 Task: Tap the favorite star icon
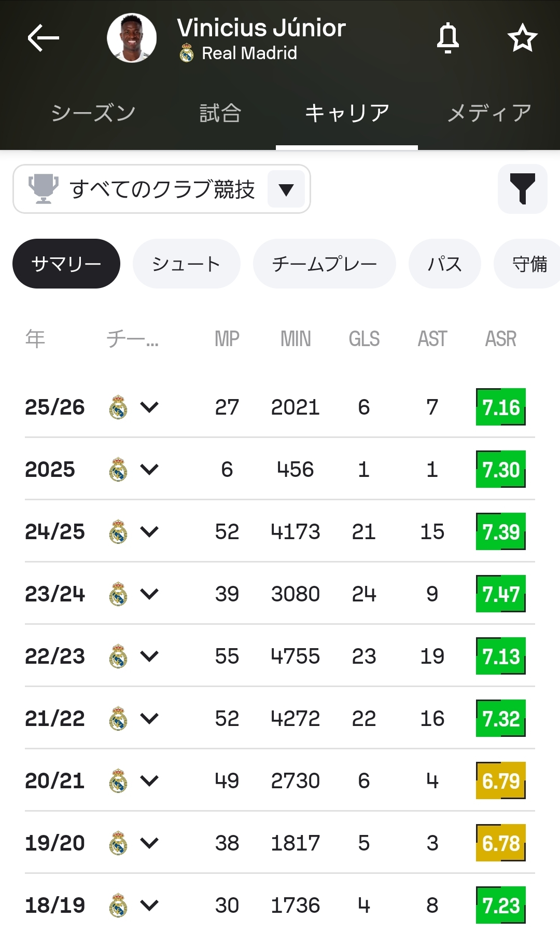[x=522, y=38]
